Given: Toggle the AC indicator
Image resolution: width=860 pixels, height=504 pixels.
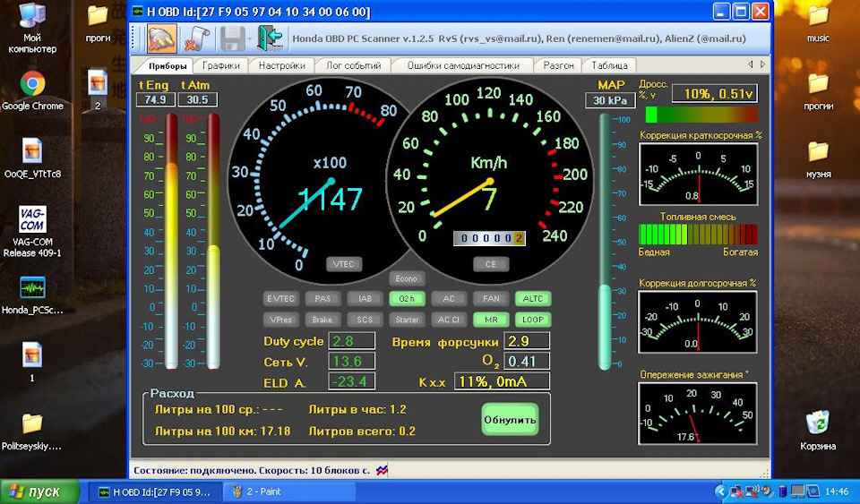Looking at the screenshot, I should [x=449, y=299].
